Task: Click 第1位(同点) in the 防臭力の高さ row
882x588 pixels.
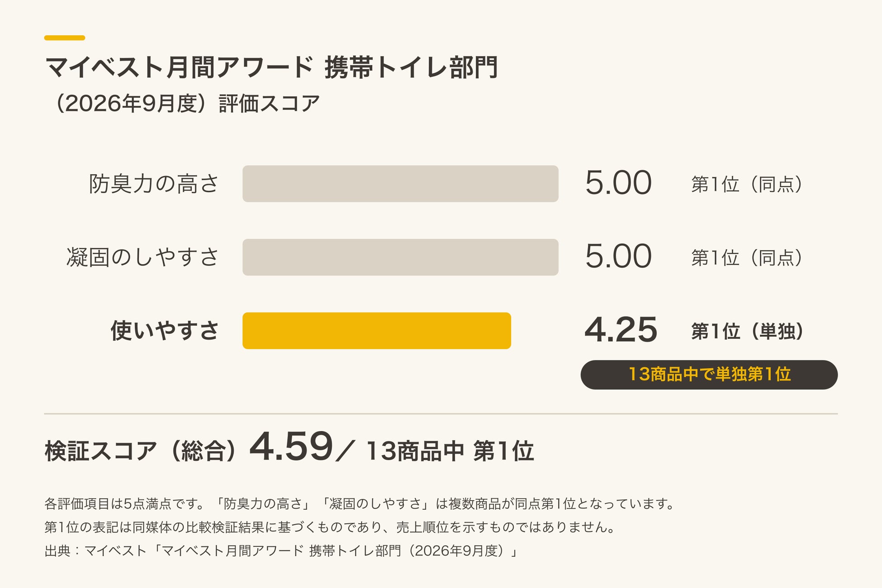Action: (747, 184)
